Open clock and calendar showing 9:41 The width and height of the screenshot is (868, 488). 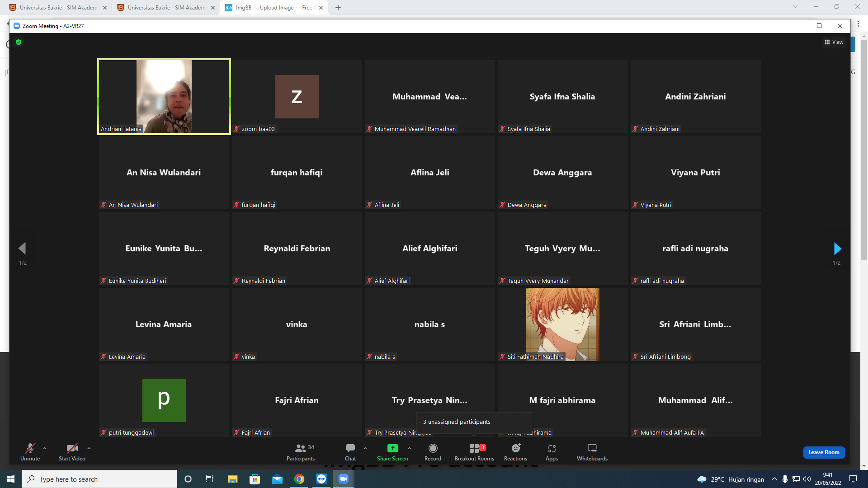(x=828, y=479)
